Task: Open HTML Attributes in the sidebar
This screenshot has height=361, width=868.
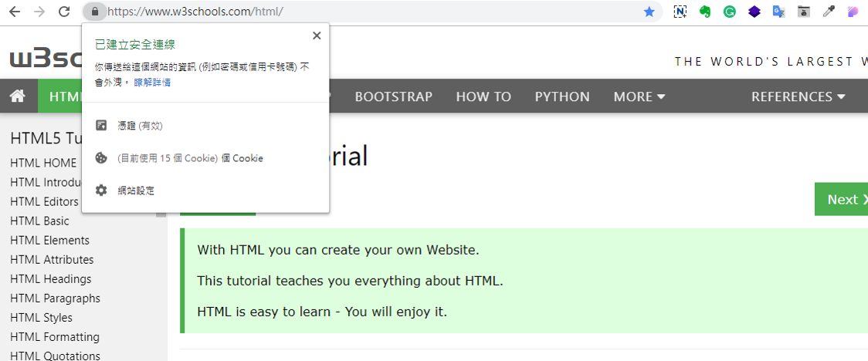Action: pos(52,259)
